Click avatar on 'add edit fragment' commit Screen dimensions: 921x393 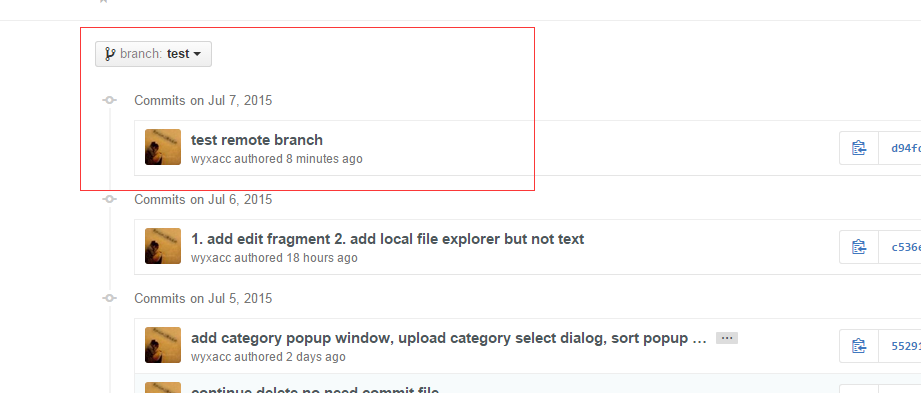click(163, 246)
